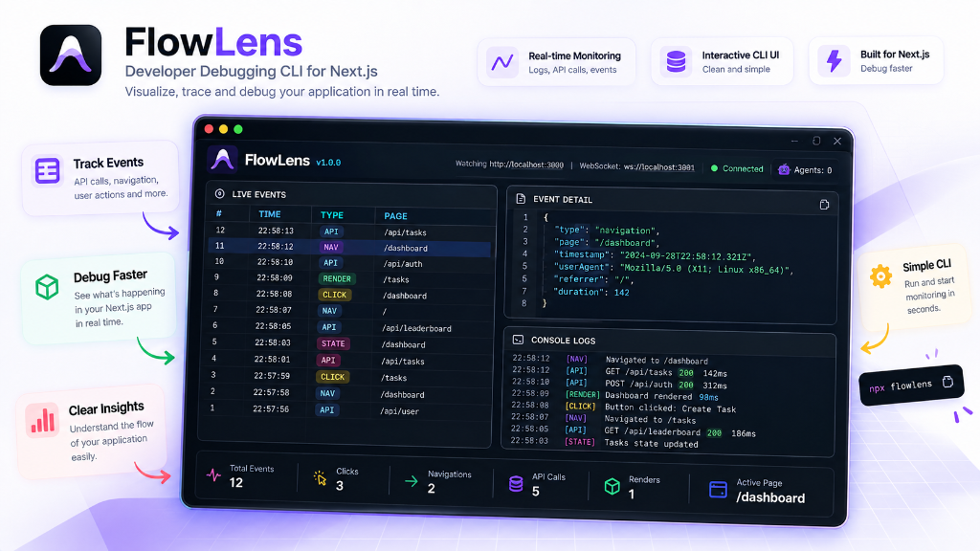
Task: Click console log 'Button clicked: Create Task'
Action: click(x=670, y=408)
